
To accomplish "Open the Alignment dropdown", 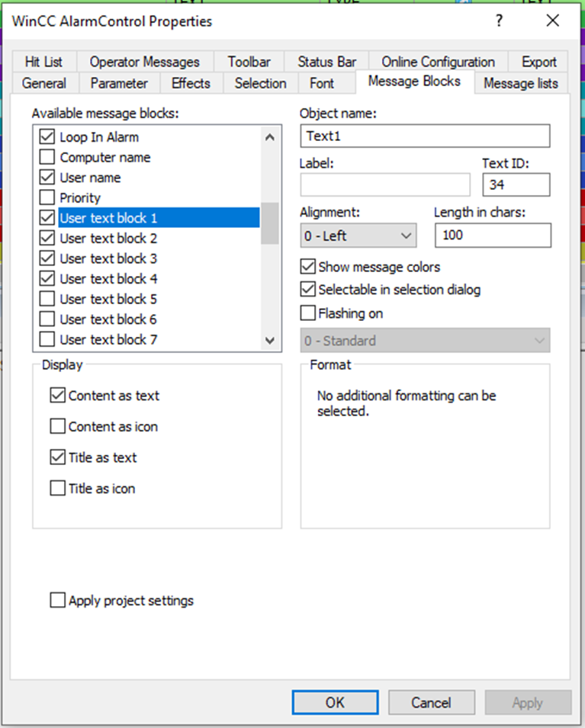I will (358, 236).
